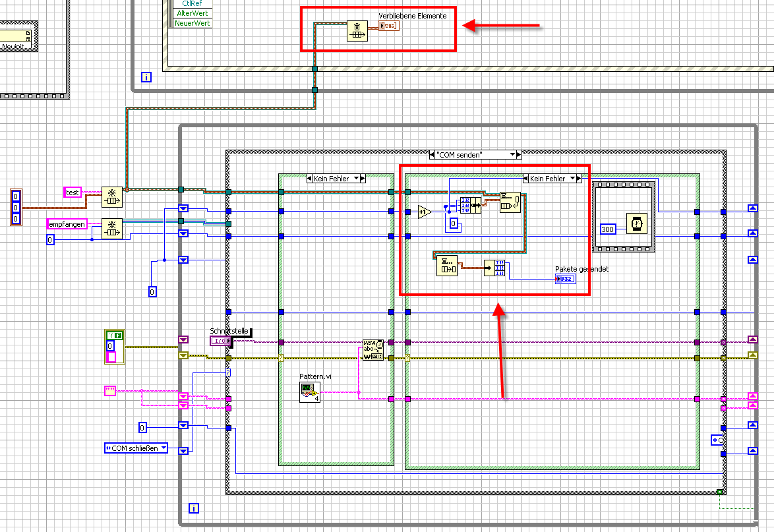Go to previous case in left Kein Fehler structure
Screen dimensions: 774x532
click(309, 178)
